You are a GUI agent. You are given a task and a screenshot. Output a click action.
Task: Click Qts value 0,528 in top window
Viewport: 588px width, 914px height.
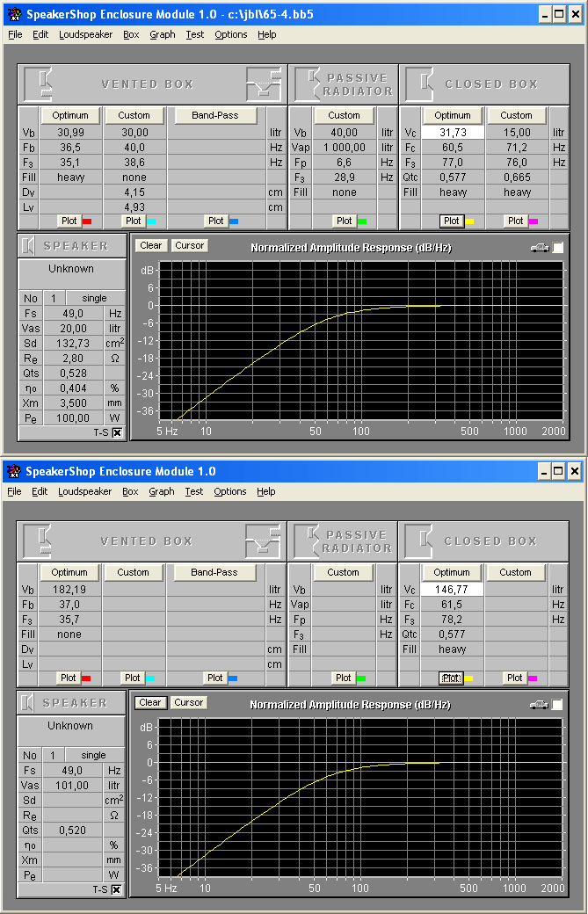point(73,374)
